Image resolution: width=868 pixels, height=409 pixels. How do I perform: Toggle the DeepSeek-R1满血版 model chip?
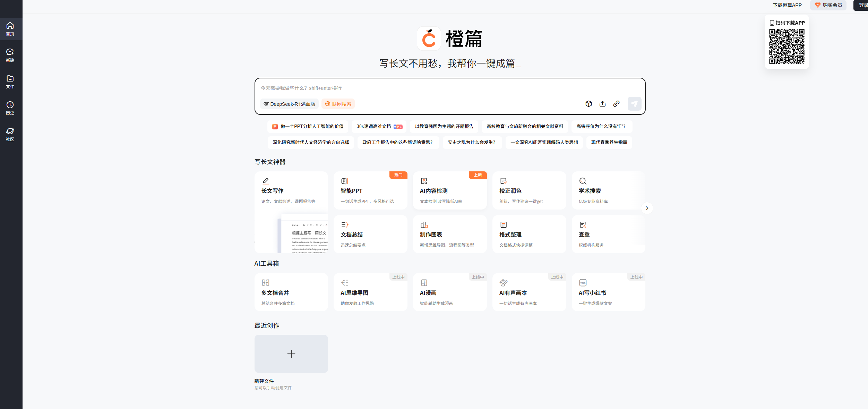290,104
